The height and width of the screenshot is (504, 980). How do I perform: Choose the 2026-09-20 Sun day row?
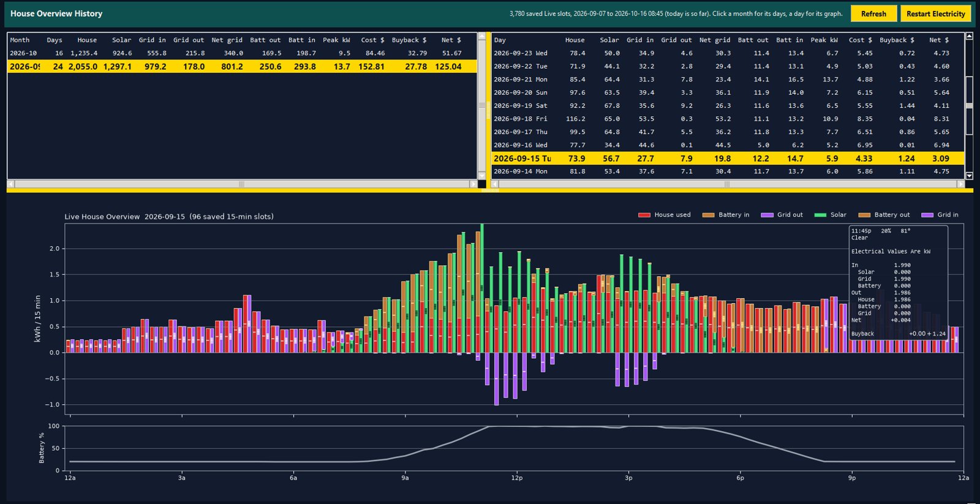click(x=728, y=92)
